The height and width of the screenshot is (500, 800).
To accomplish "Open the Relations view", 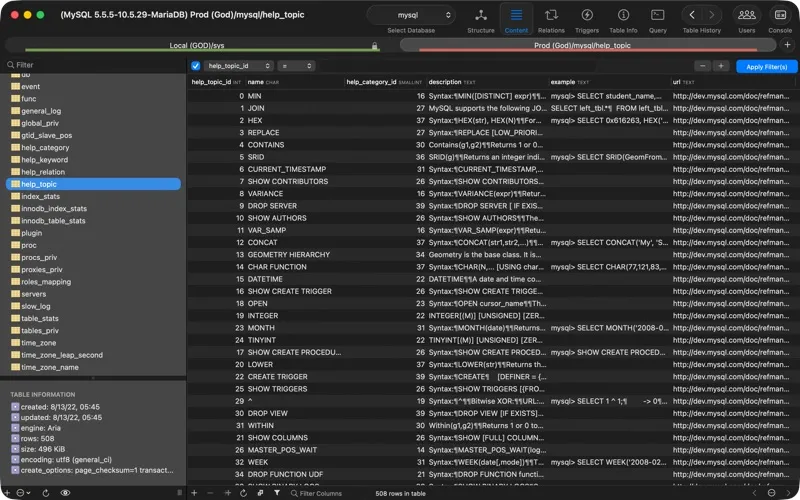I will [x=551, y=20].
